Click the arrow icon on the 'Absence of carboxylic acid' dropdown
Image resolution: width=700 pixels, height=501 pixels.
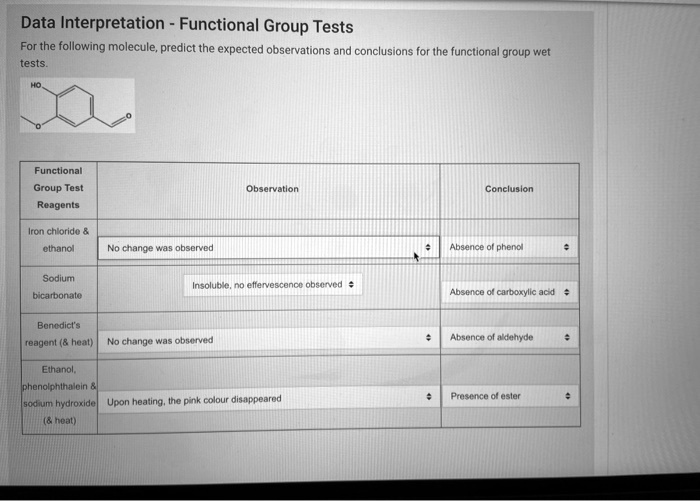pyautogui.click(x=567, y=292)
